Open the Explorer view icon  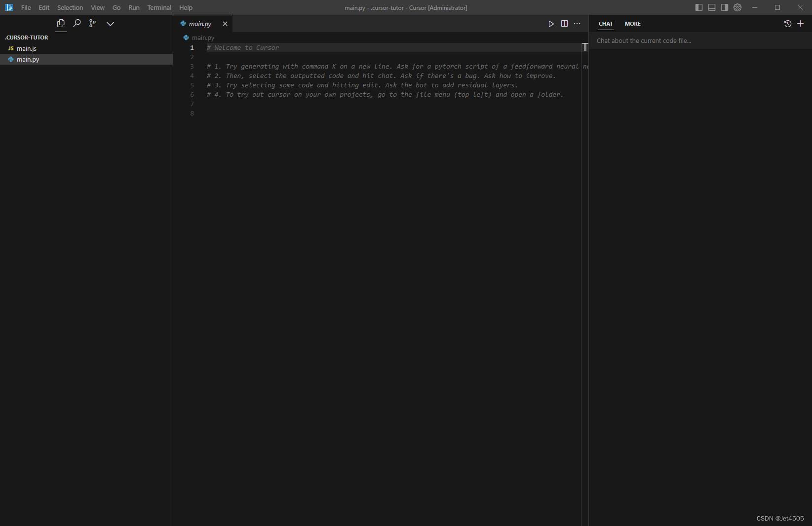(61, 23)
